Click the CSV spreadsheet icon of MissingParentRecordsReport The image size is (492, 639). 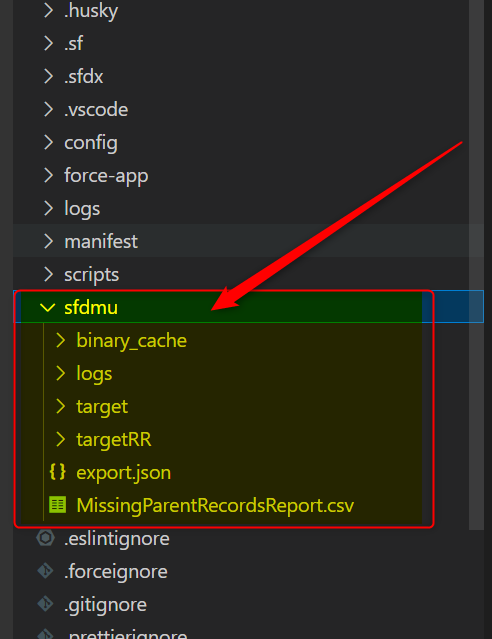click(x=57, y=505)
